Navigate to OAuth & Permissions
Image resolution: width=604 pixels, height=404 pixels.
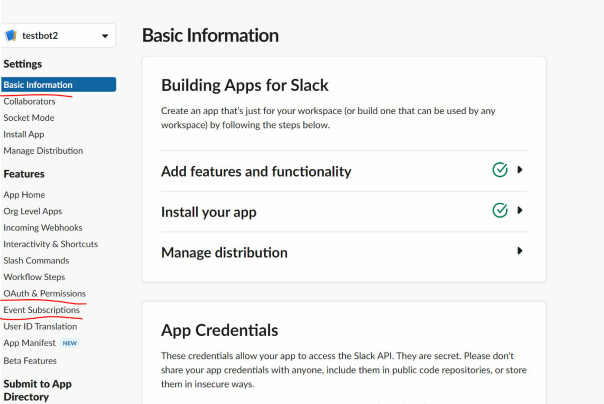(45, 293)
